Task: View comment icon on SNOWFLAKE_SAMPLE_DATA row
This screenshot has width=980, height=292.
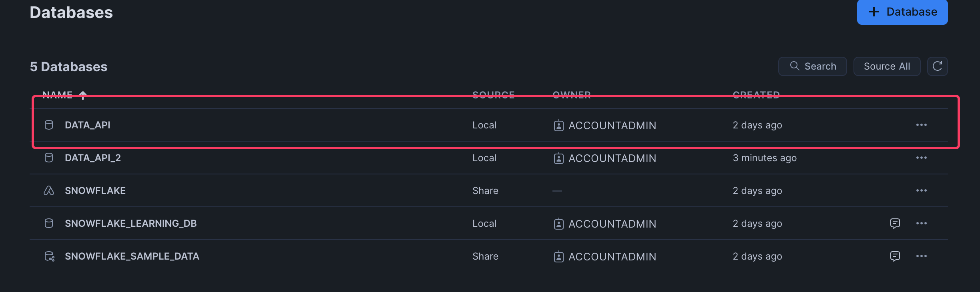Action: pyautogui.click(x=895, y=256)
